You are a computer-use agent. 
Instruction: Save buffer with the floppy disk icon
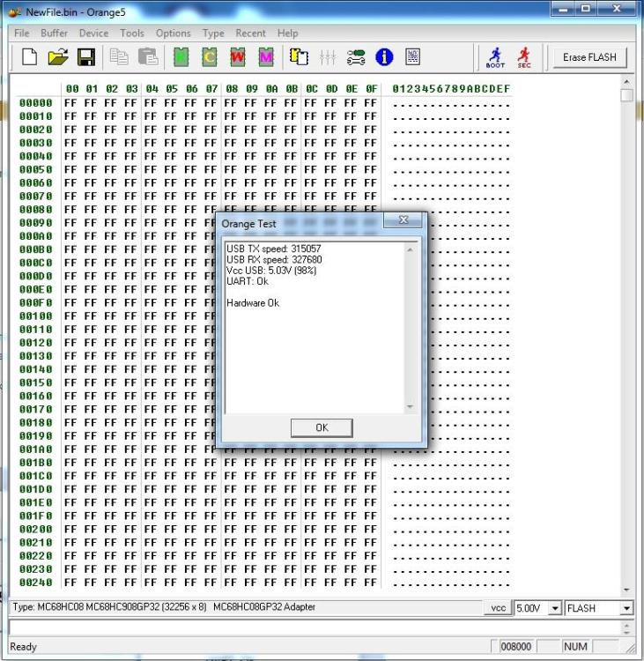86,57
